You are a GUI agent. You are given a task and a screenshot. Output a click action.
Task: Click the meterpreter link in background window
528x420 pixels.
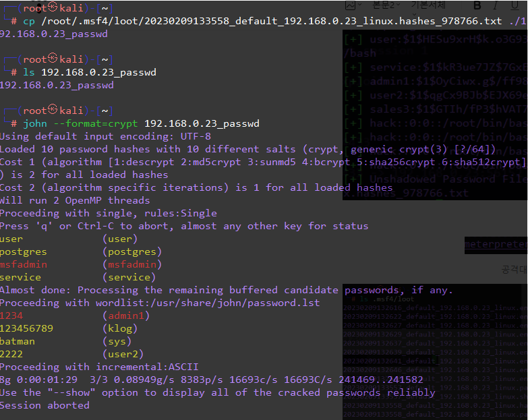click(x=496, y=245)
